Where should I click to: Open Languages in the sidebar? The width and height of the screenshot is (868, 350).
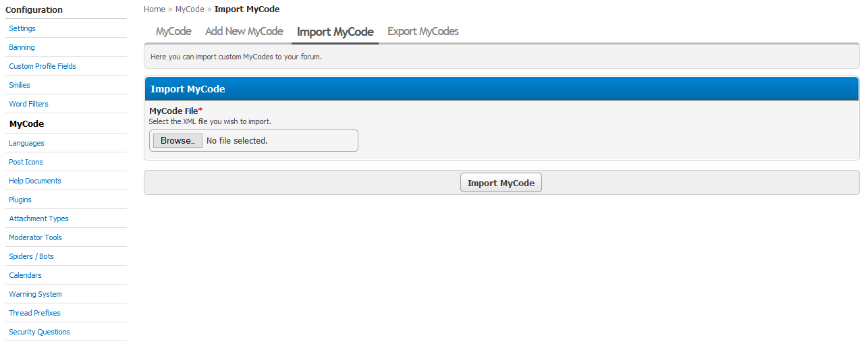(x=26, y=143)
